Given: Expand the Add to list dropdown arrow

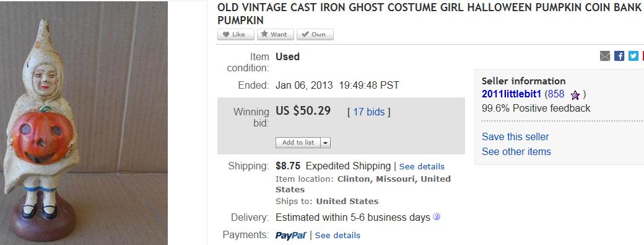Looking at the screenshot, I should tap(326, 143).
